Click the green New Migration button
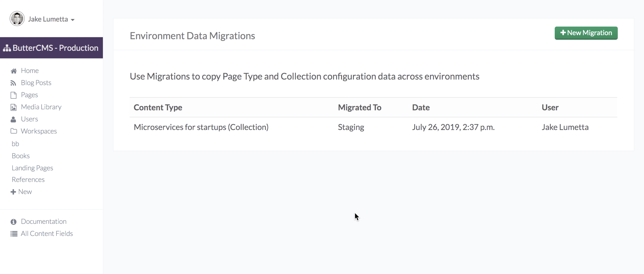The image size is (644, 274). tap(586, 33)
